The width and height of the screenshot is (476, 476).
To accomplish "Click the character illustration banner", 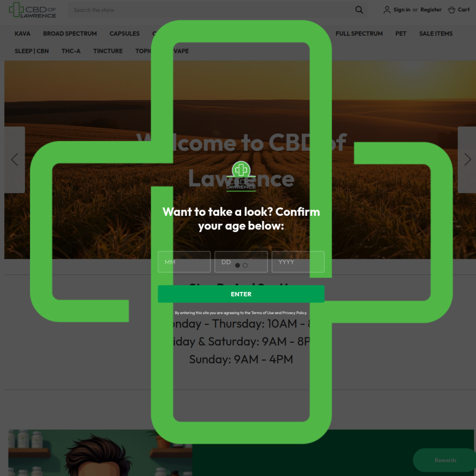I will 100,453.
